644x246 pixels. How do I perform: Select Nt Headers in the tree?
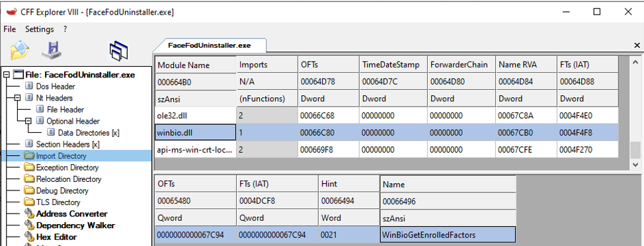pos(54,98)
